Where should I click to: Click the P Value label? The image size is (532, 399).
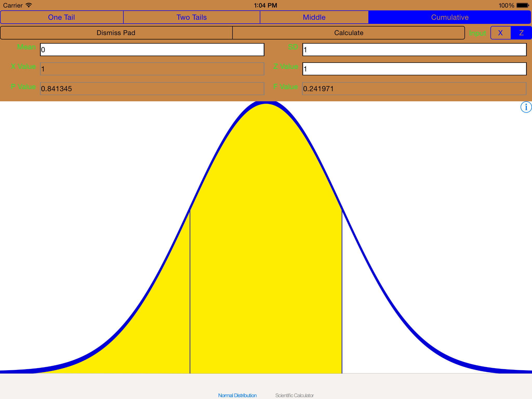coord(23,87)
